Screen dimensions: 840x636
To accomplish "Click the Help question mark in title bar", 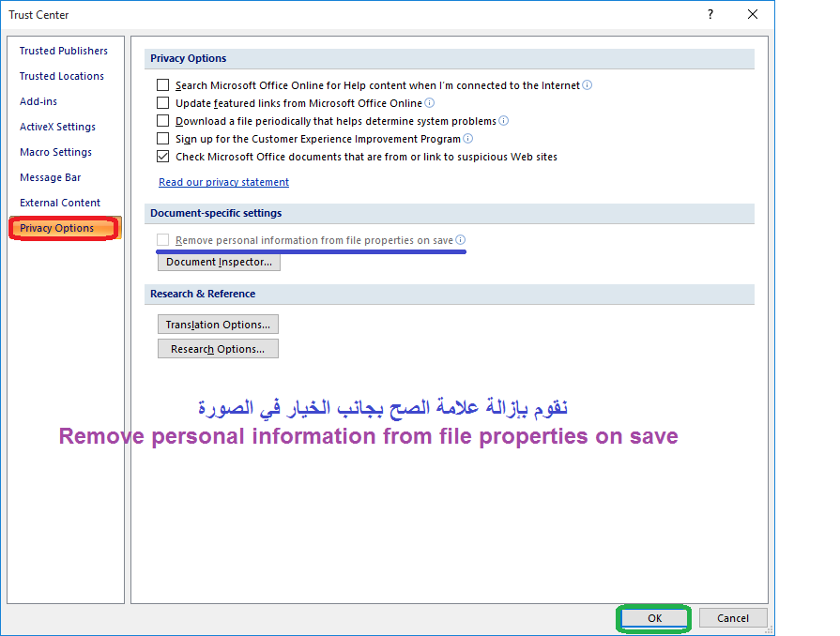I will tap(710, 15).
